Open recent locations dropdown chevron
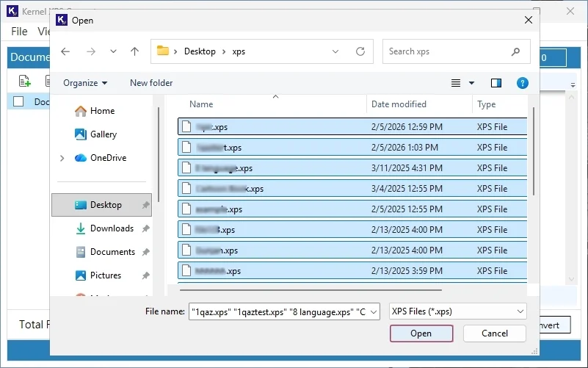Viewport: 588px width, 368px height. 113,51
